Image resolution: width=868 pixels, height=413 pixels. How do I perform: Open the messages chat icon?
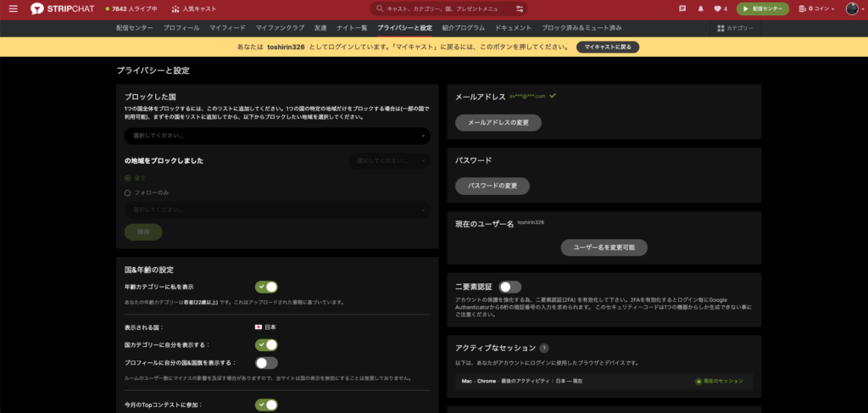[682, 8]
